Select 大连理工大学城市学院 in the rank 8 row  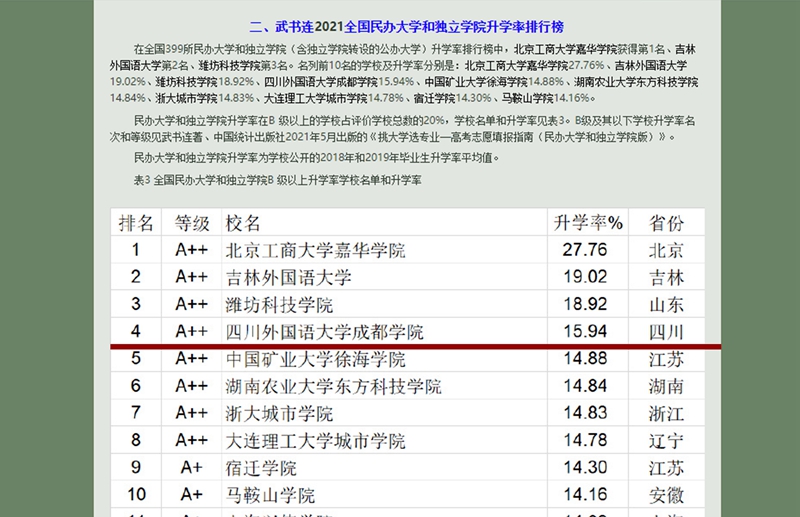[x=316, y=440]
